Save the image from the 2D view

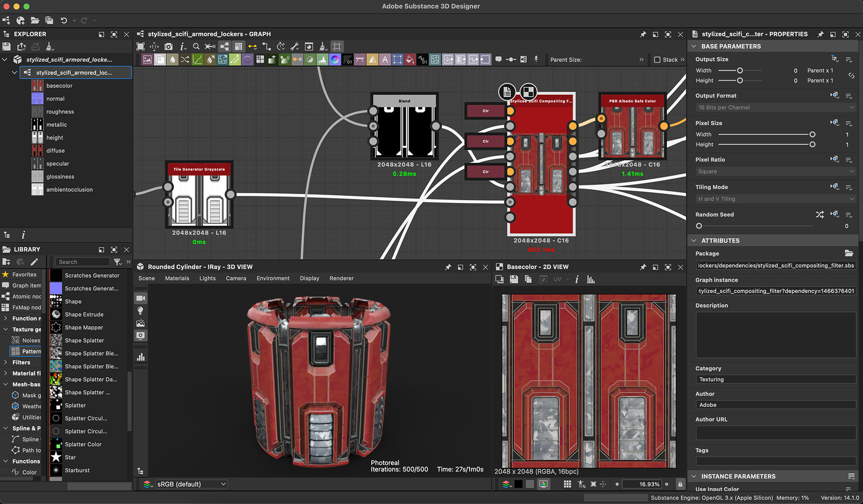click(514, 279)
